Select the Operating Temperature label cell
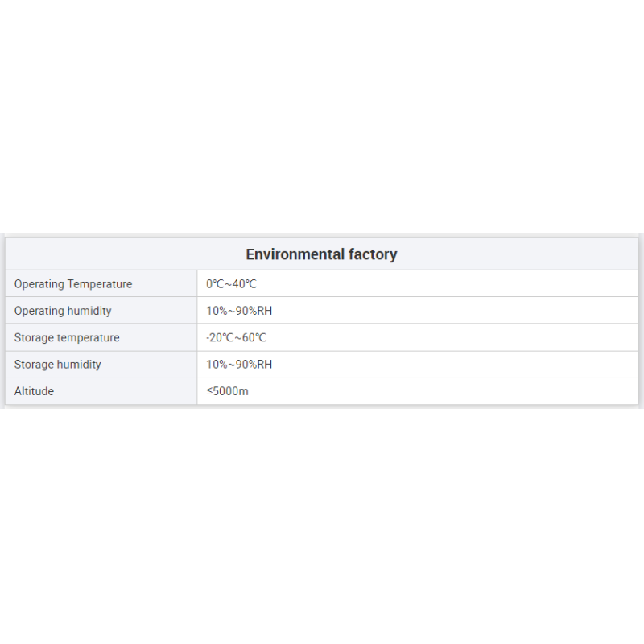Image resolution: width=644 pixels, height=644 pixels. (101, 284)
